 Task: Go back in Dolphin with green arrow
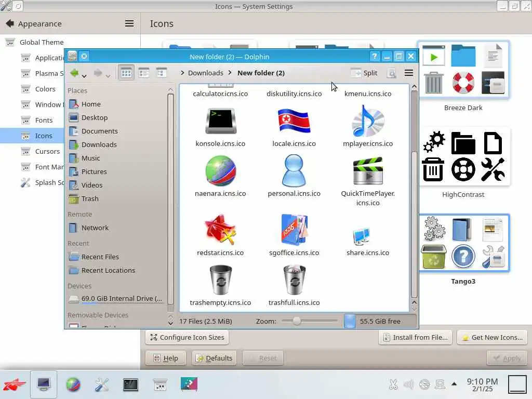point(75,73)
